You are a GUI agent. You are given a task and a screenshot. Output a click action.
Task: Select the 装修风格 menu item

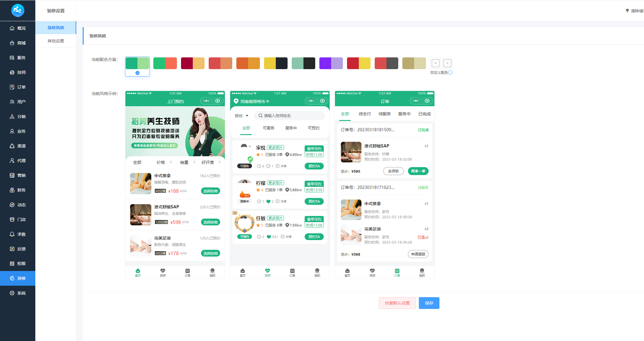coord(55,27)
